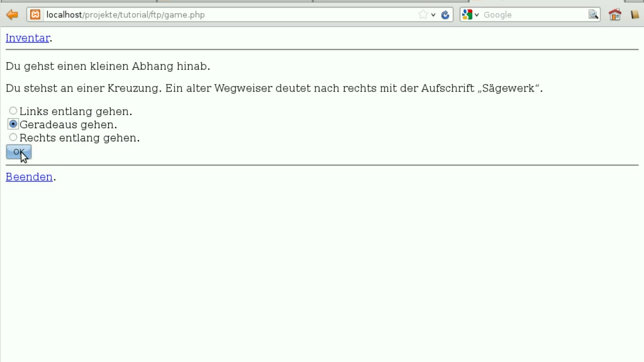Image resolution: width=644 pixels, height=362 pixels.
Task: Click the Beenden link
Action: 29,177
